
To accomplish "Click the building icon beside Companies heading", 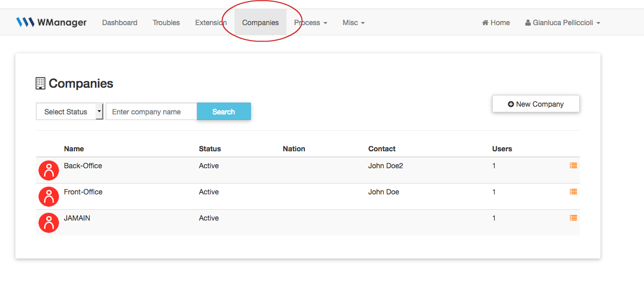I will 41,84.
